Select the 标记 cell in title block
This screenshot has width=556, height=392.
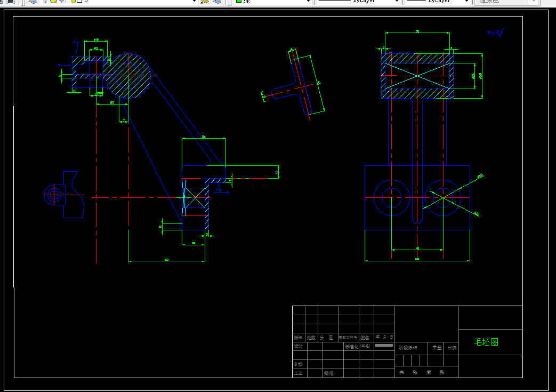pyautogui.click(x=298, y=338)
